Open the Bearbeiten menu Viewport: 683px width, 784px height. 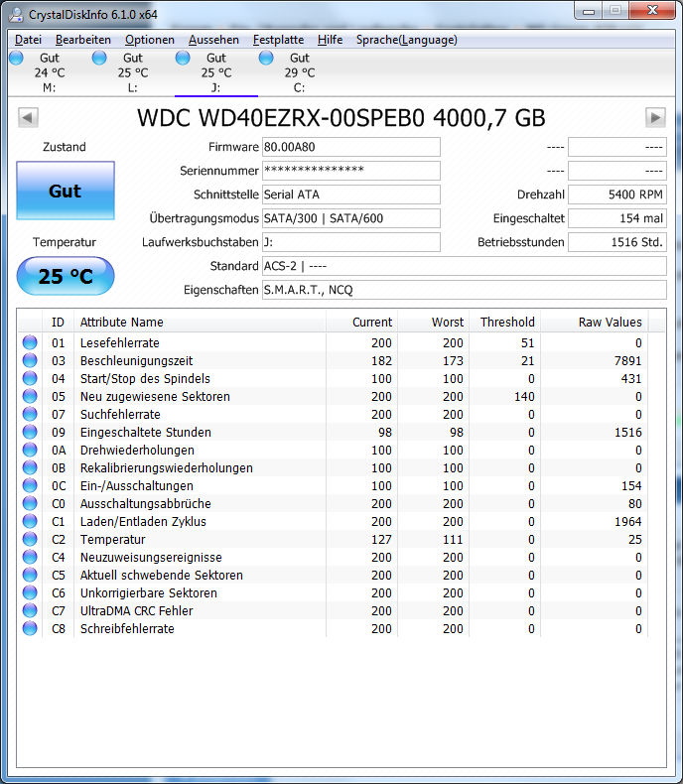coord(83,40)
